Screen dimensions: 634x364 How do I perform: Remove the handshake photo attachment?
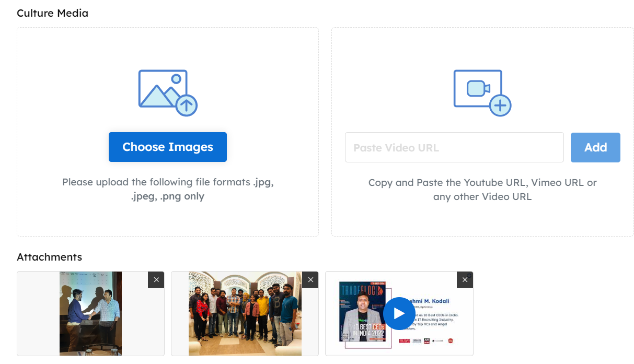pos(156,280)
